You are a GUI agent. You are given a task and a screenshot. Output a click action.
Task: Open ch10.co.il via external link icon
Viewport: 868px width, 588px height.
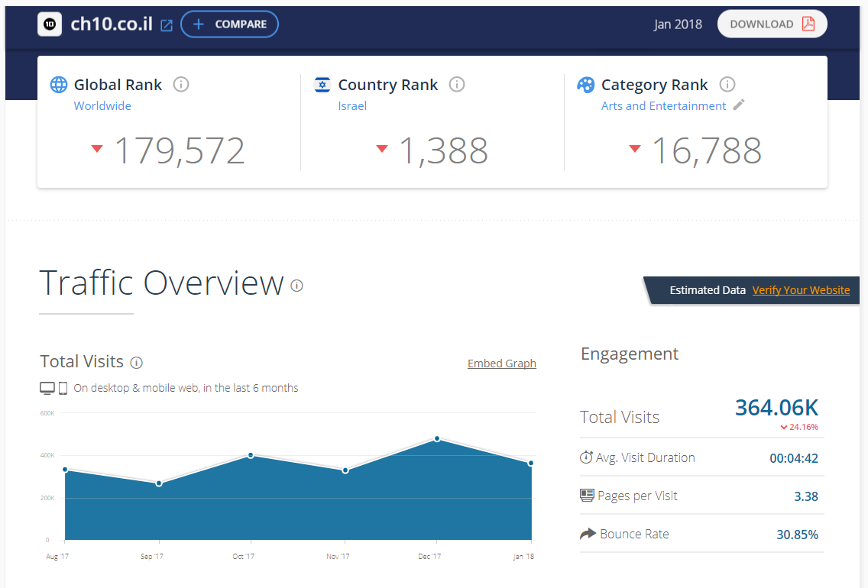click(167, 25)
